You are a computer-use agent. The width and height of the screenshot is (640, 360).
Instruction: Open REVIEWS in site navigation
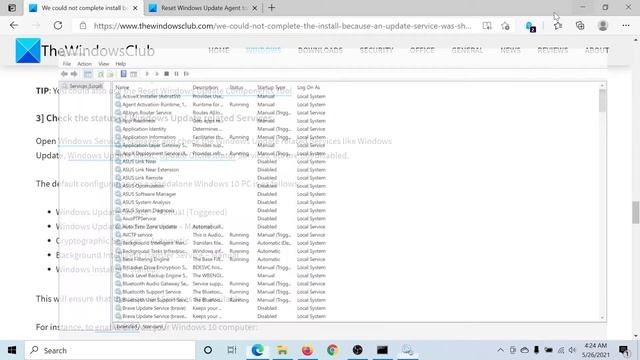(553, 50)
